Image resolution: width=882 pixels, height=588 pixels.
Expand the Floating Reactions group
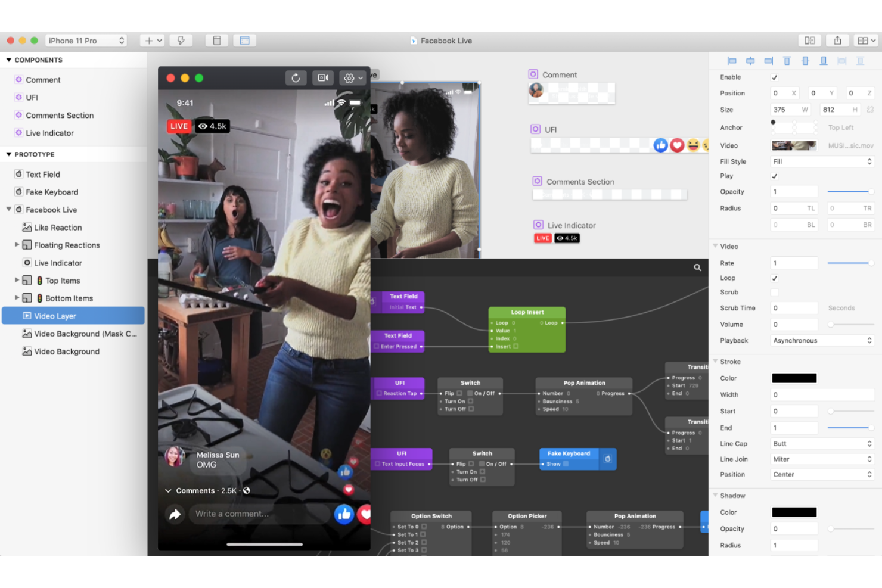pos(17,245)
